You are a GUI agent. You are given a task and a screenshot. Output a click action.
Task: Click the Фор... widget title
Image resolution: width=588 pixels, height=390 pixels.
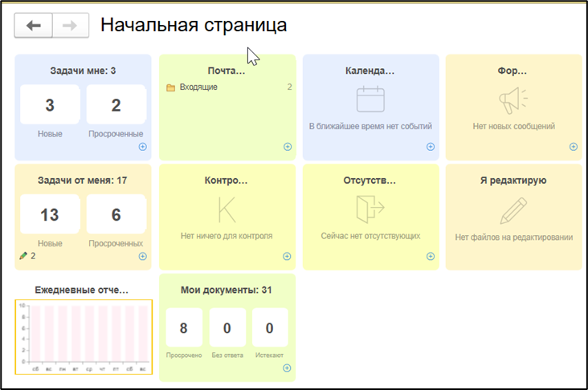click(512, 71)
